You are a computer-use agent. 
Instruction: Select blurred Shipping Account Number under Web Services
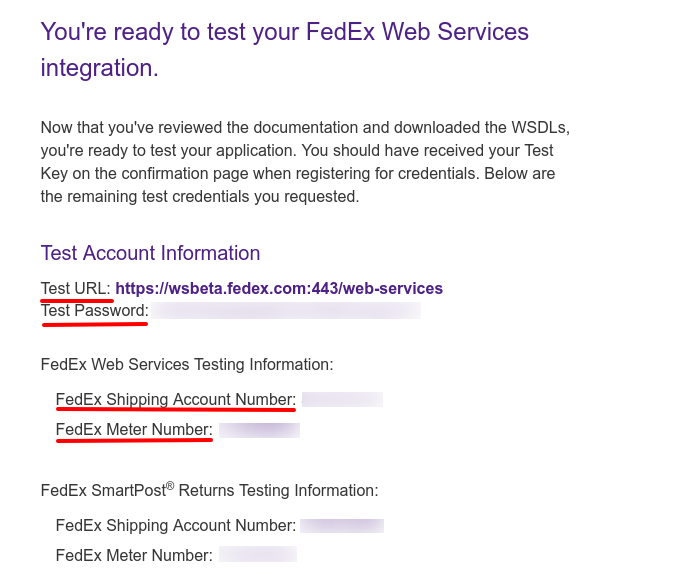pyautogui.click(x=342, y=400)
